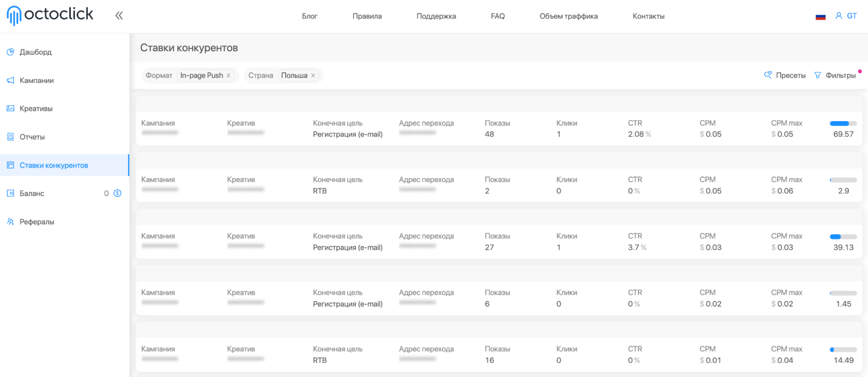The width and height of the screenshot is (868, 377).
Task: Open the Поддержка link
Action: (436, 16)
